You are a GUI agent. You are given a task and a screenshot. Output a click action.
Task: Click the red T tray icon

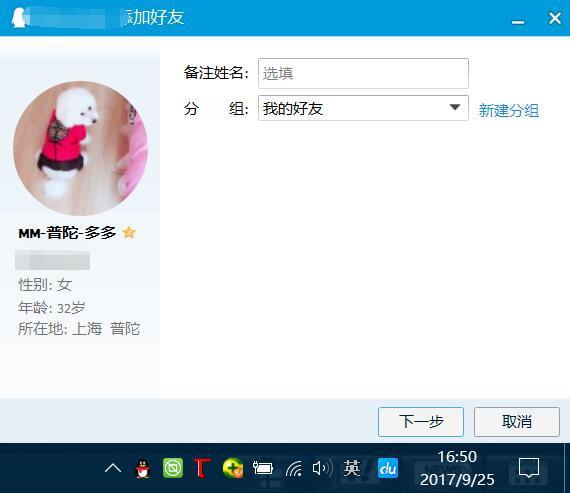click(202, 468)
